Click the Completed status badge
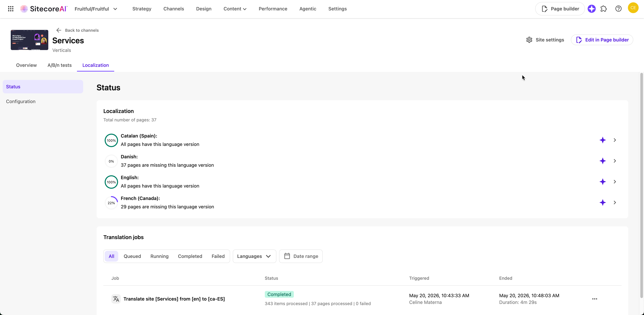644x315 pixels. click(x=279, y=294)
